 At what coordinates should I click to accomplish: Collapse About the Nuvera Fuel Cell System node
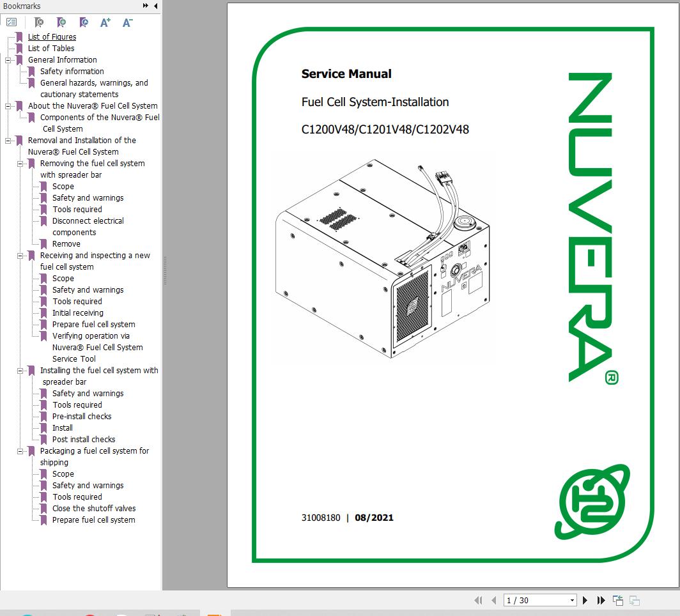point(8,106)
